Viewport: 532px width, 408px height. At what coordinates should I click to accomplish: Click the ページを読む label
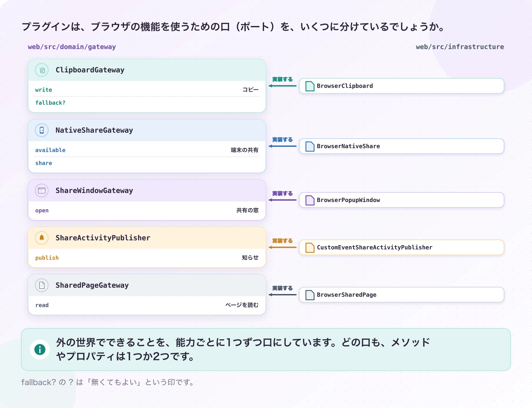point(242,305)
